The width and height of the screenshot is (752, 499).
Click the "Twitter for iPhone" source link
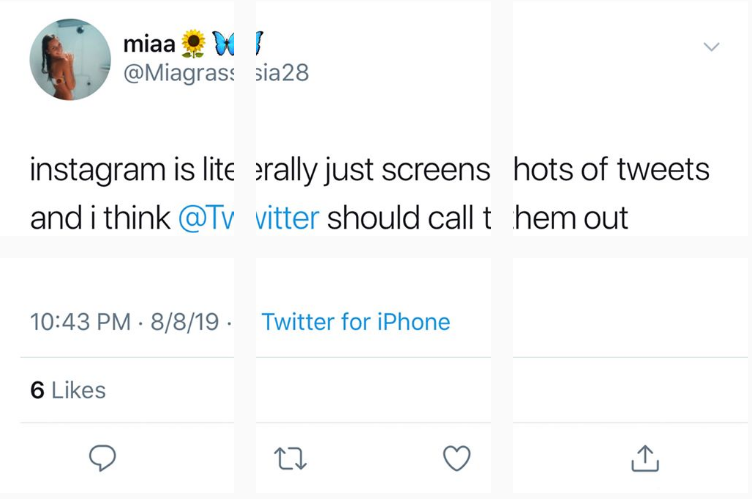(355, 322)
